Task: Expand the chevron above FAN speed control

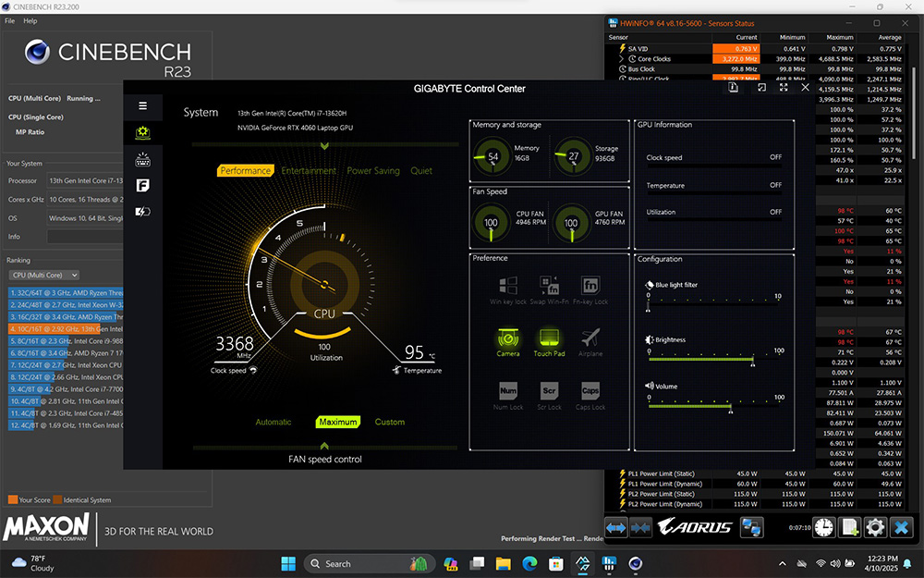Action: [324, 446]
